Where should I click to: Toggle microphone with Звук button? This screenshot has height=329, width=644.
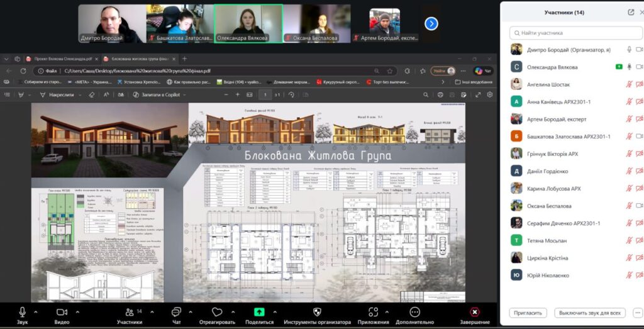coord(23,312)
